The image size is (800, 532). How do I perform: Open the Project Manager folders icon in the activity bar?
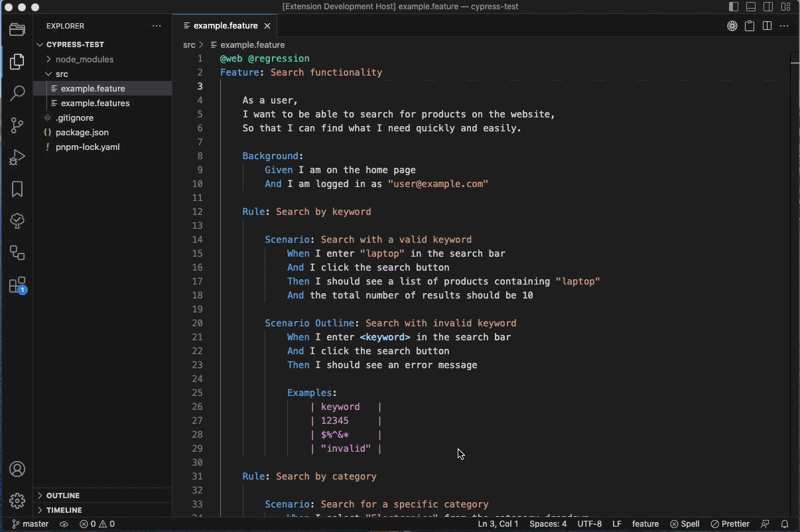(17, 30)
